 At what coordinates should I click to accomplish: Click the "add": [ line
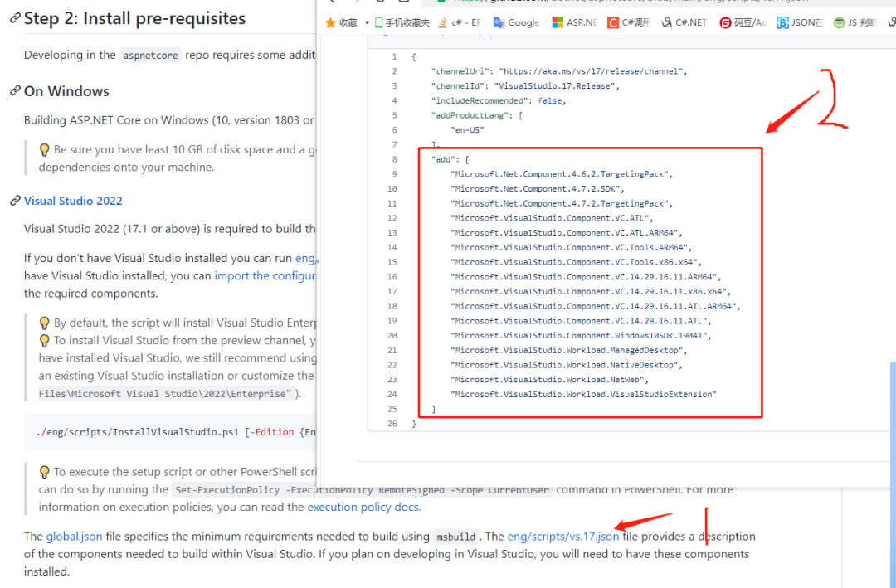click(450, 159)
